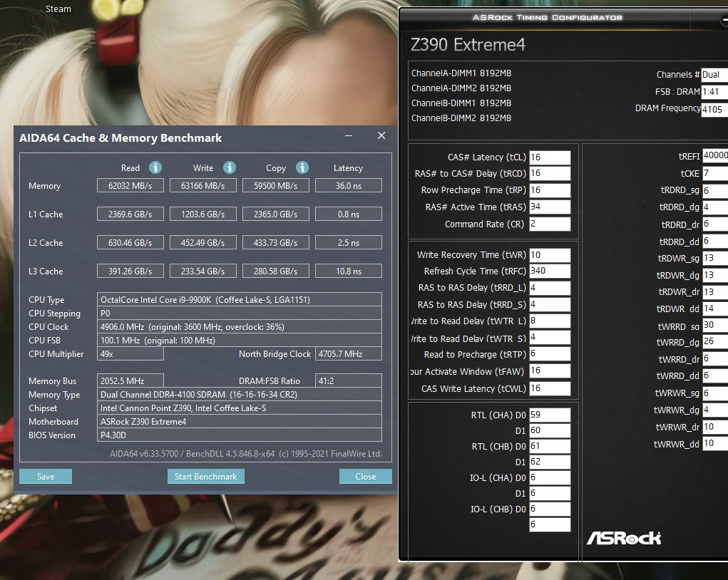Select L2 Cache Write 452.49 GB/s cell
The height and width of the screenshot is (580, 728).
click(203, 243)
